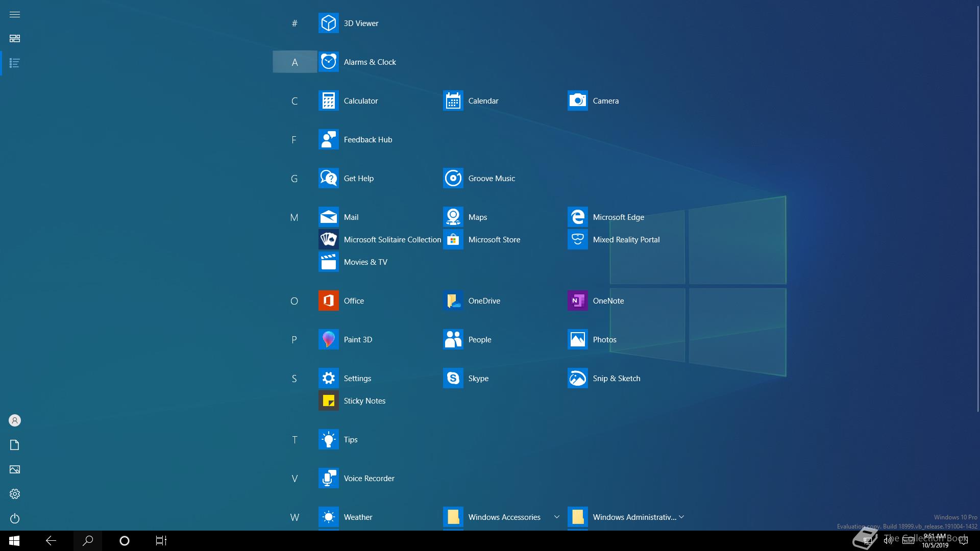Open the People app icon
Screen dimensions: 980x551
point(453,339)
